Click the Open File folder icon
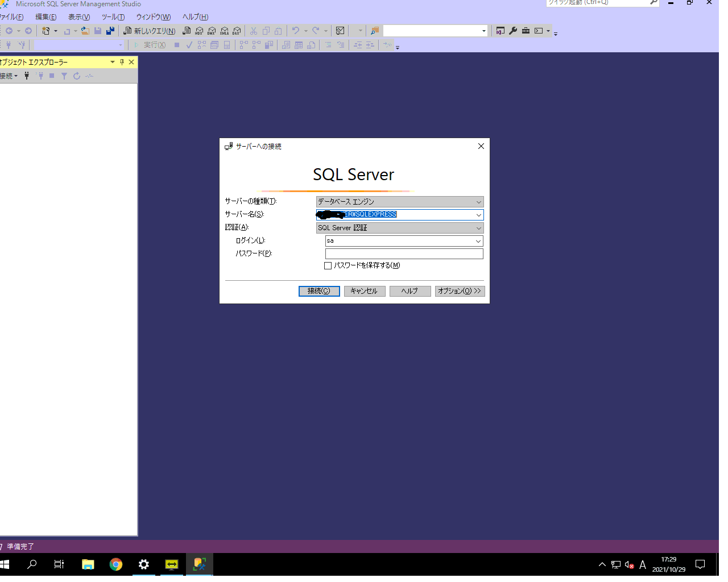 point(85,31)
